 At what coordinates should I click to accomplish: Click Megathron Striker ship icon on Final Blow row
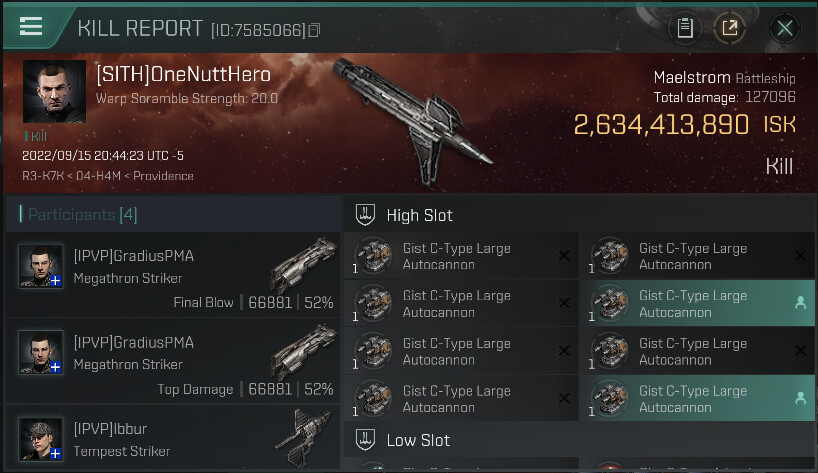pyautogui.click(x=304, y=265)
